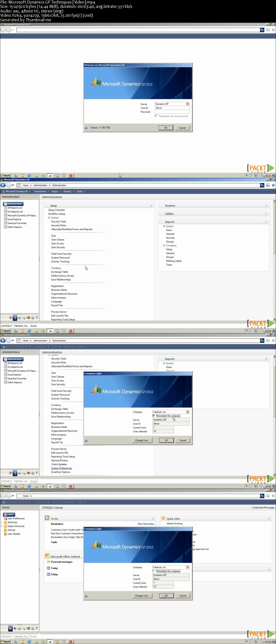Screen dimensions: 276x644
Task: Open the System Preferences link
Action: (x=61, y=468)
